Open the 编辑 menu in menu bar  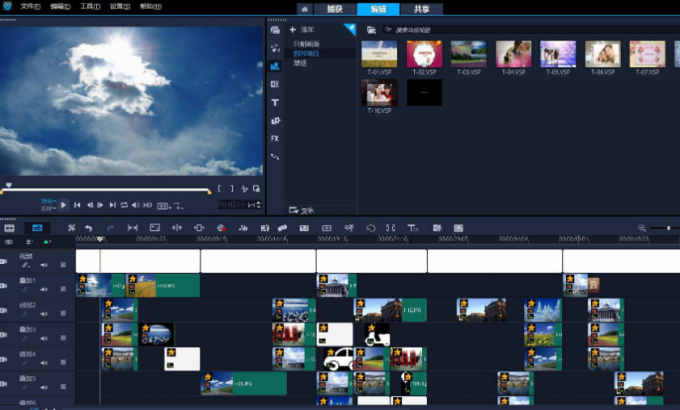click(60, 7)
